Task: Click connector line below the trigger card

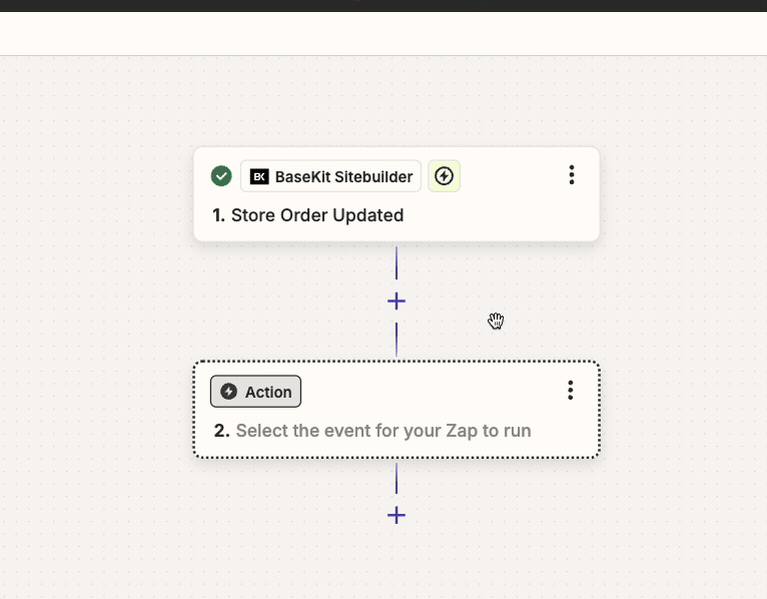Action: tap(396, 263)
